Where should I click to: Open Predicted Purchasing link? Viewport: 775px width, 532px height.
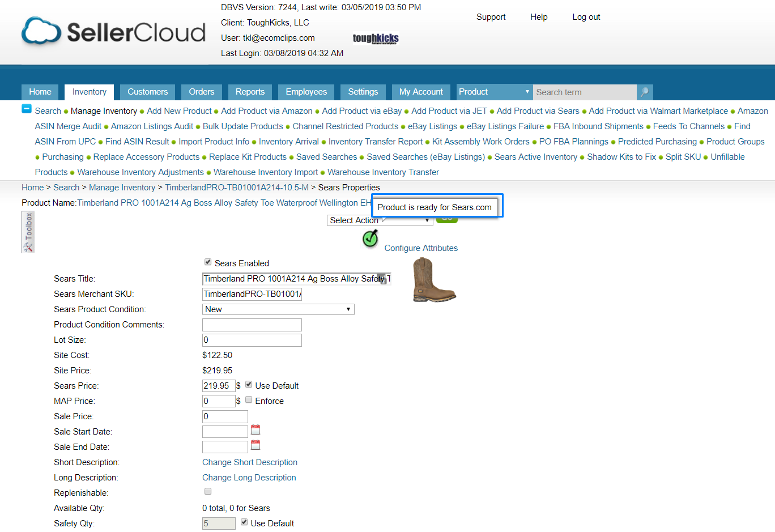pos(657,142)
